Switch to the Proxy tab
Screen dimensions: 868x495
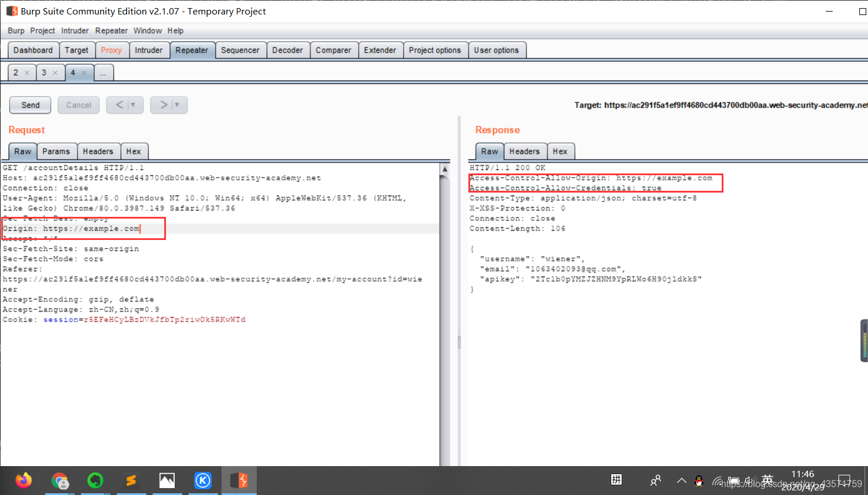coord(111,50)
